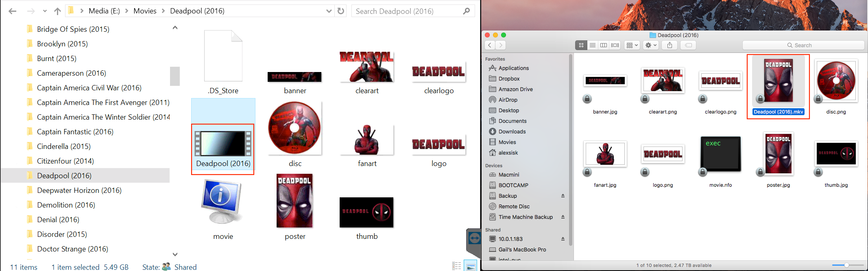Viewport: 868px width, 271px height.
Task: Go back in Windows Explorer
Action: pyautogui.click(x=13, y=11)
